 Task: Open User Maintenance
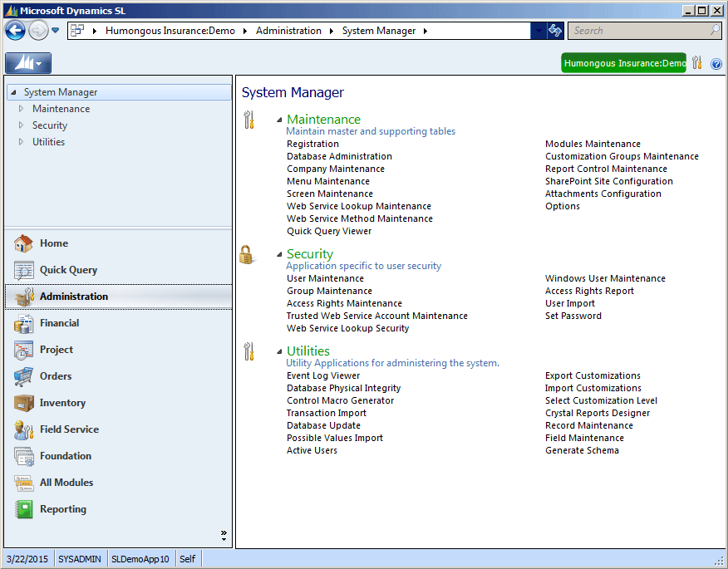click(325, 278)
